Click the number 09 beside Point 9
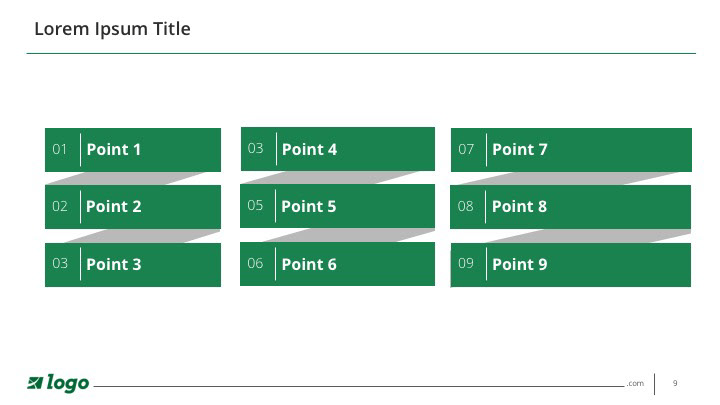This screenshot has width=720, height=405. 466,263
